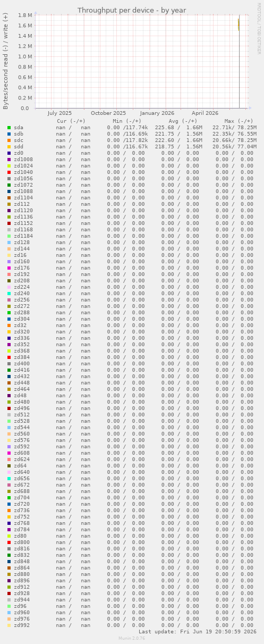
Task: Select the zd560 legend entry
Action: 22,434
